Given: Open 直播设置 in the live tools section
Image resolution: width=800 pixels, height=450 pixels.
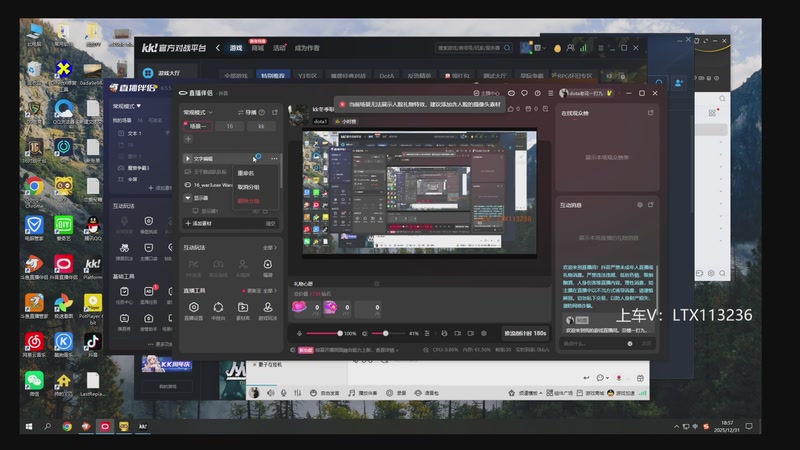Looking at the screenshot, I should (x=193, y=310).
